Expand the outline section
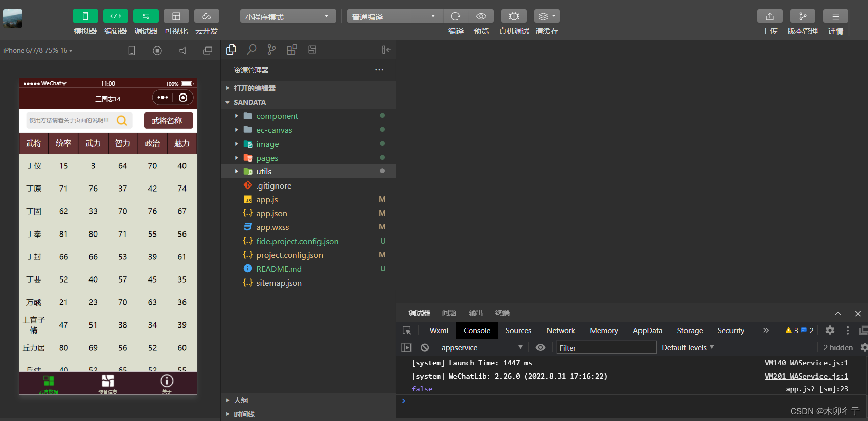Viewport: 868px width, 421px height. (x=308, y=400)
